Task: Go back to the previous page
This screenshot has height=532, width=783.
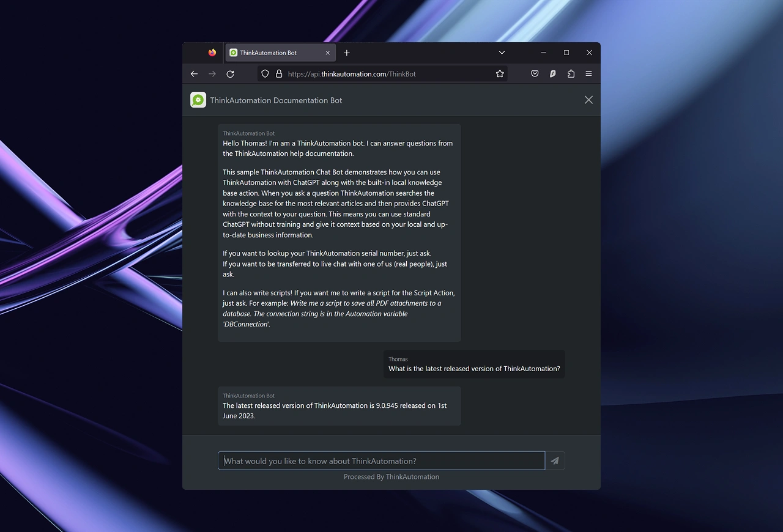Action: click(x=194, y=73)
